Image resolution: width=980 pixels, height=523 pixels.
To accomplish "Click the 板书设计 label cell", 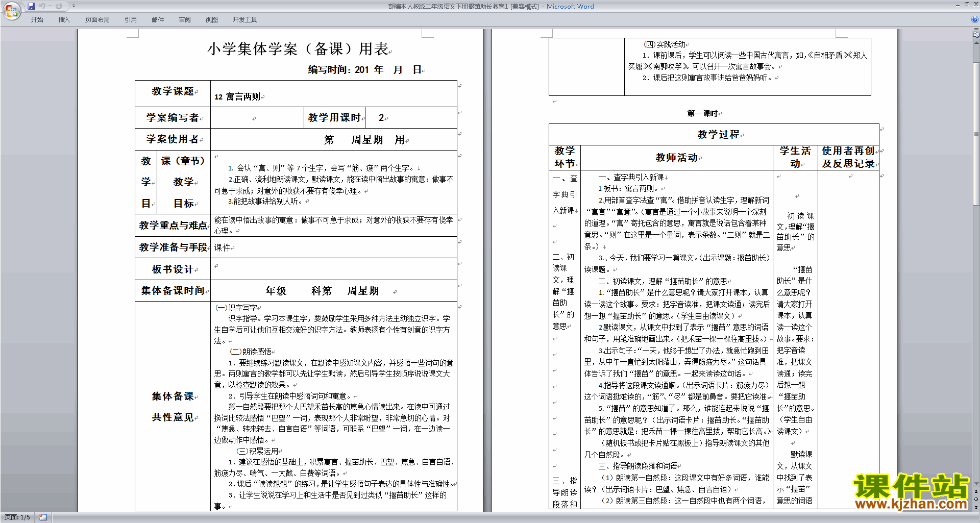I will coord(173,269).
